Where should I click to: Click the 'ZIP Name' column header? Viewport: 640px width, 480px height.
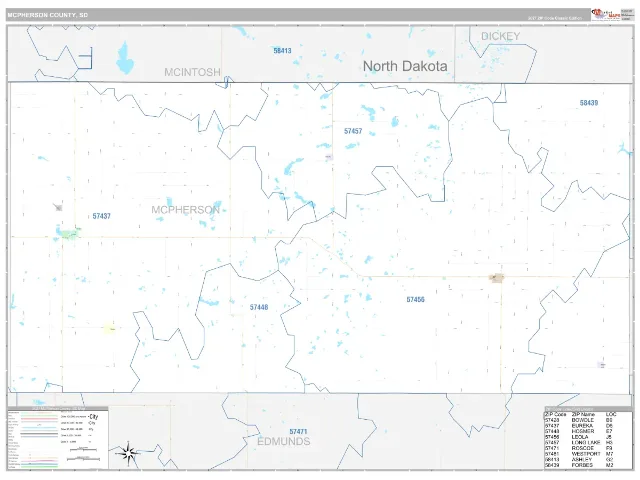583,414
